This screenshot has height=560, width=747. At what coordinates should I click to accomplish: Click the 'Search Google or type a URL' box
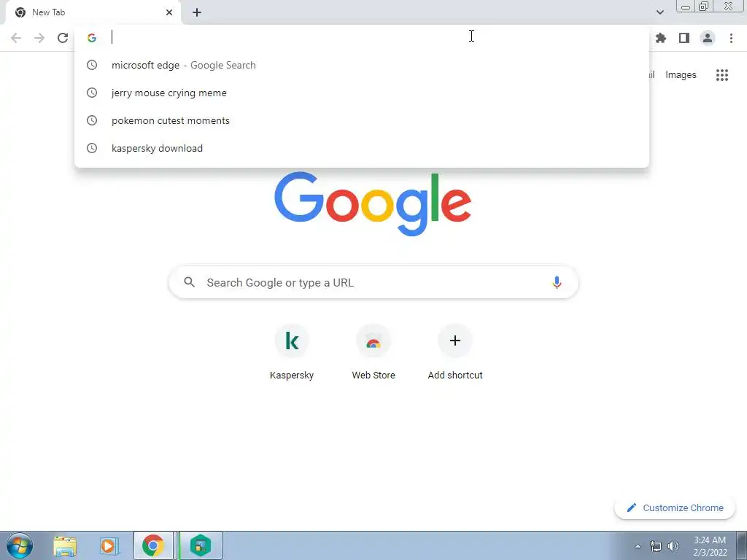373,282
